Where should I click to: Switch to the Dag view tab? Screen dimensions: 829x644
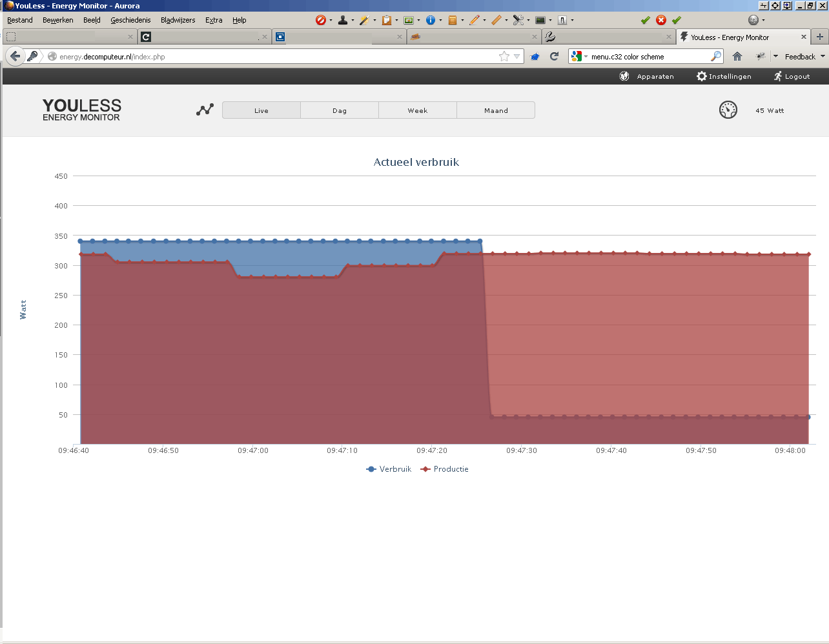(340, 110)
